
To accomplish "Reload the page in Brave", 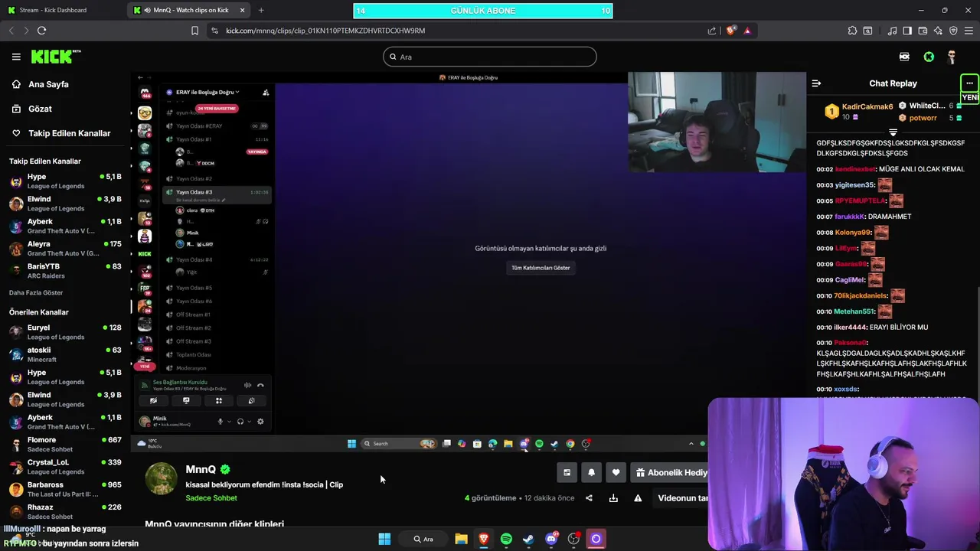I will [x=41, y=31].
